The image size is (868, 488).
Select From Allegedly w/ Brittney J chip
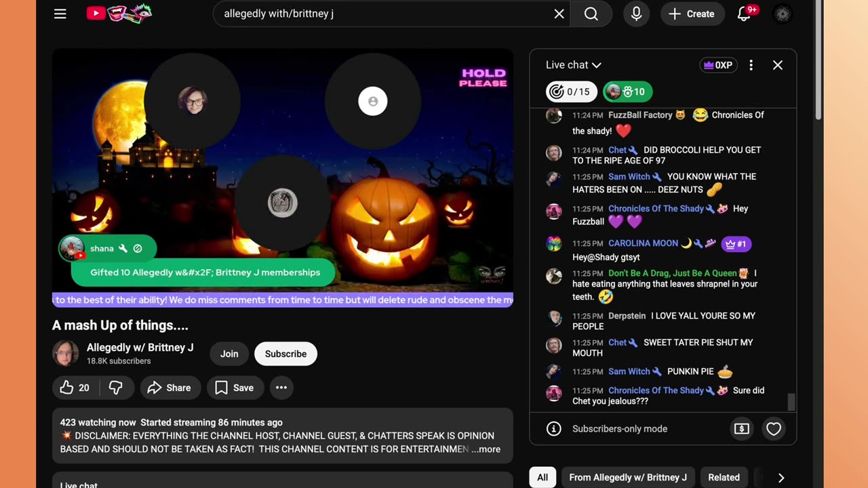pos(628,477)
